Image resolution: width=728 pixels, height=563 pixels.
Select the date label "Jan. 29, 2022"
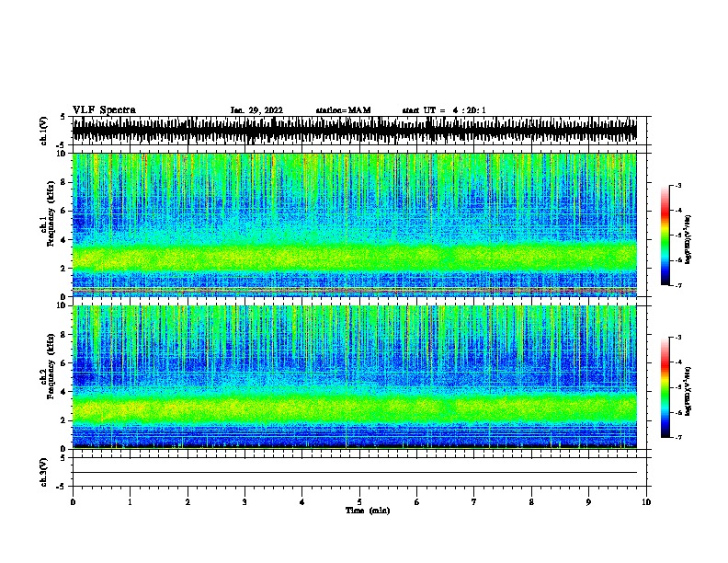pyautogui.click(x=256, y=110)
